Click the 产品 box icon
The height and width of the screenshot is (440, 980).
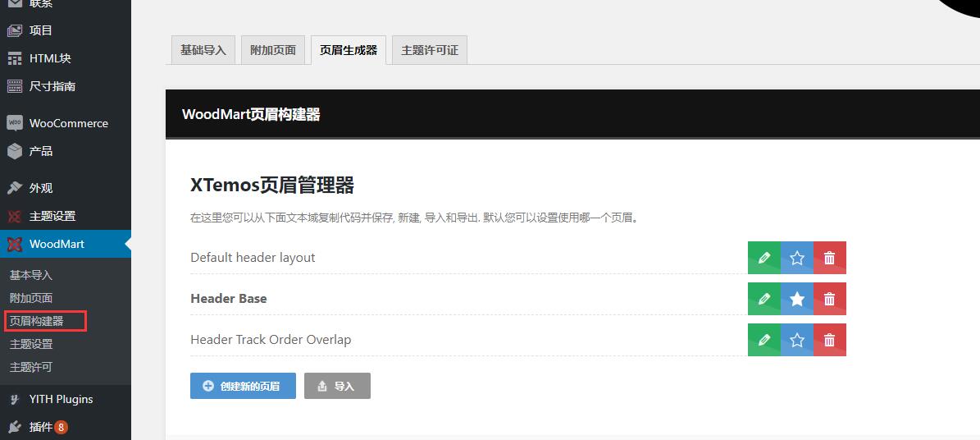click(x=15, y=151)
